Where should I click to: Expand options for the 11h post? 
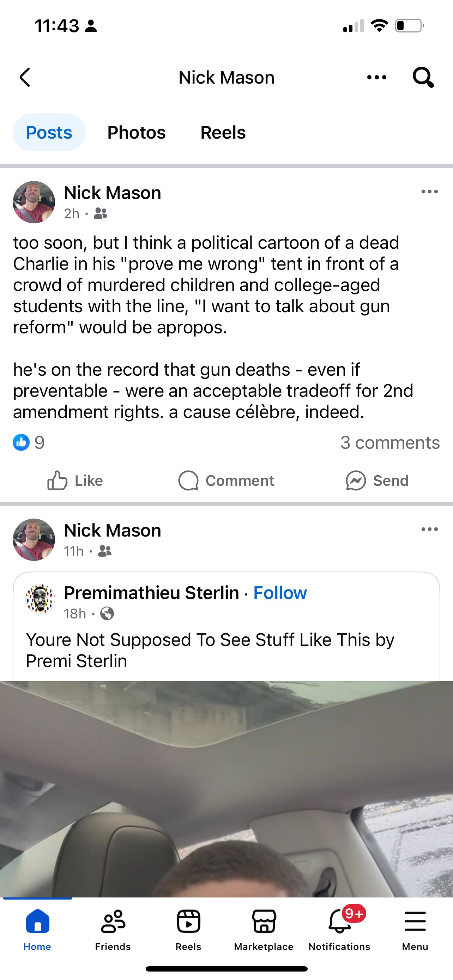(429, 529)
